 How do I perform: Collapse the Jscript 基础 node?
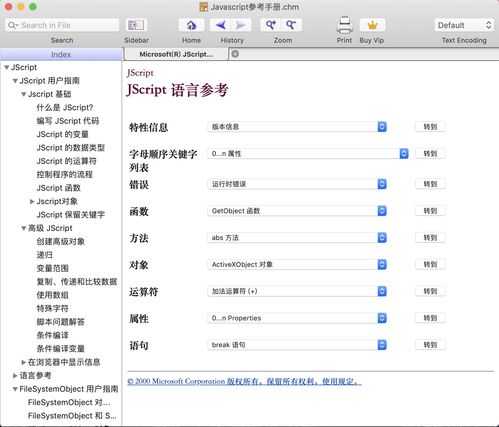click(24, 94)
